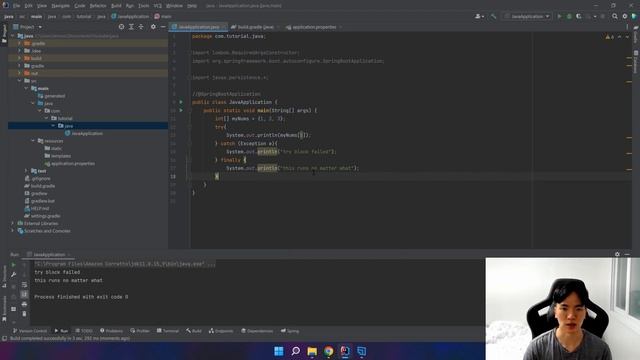640x360 pixels.
Task: Select opened file target icon in Project panel
Action: [121, 27]
